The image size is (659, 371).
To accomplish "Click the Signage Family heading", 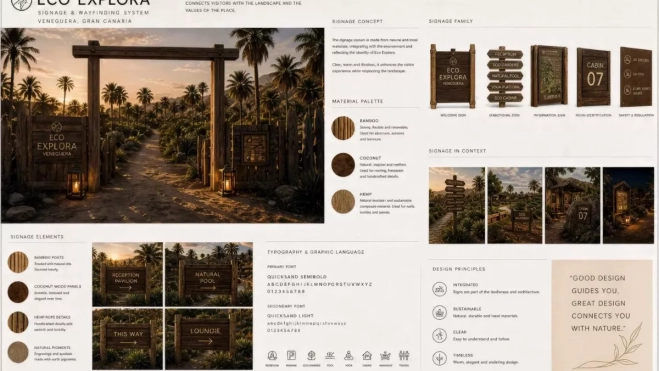I will coord(451,21).
